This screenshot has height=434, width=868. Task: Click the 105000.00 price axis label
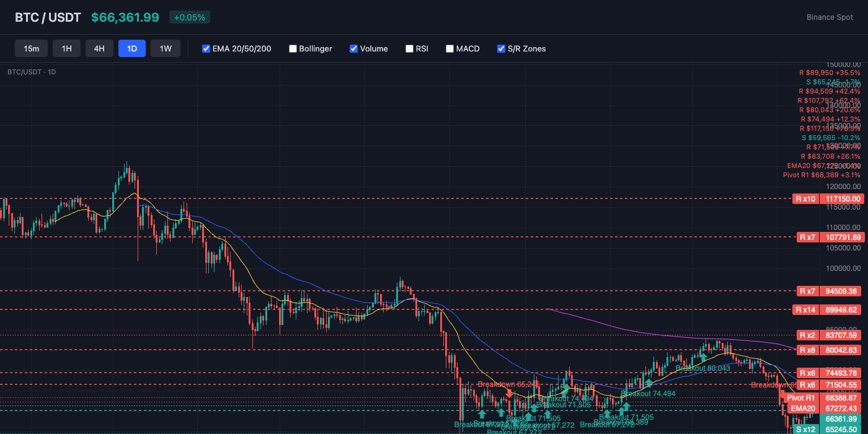click(x=843, y=247)
